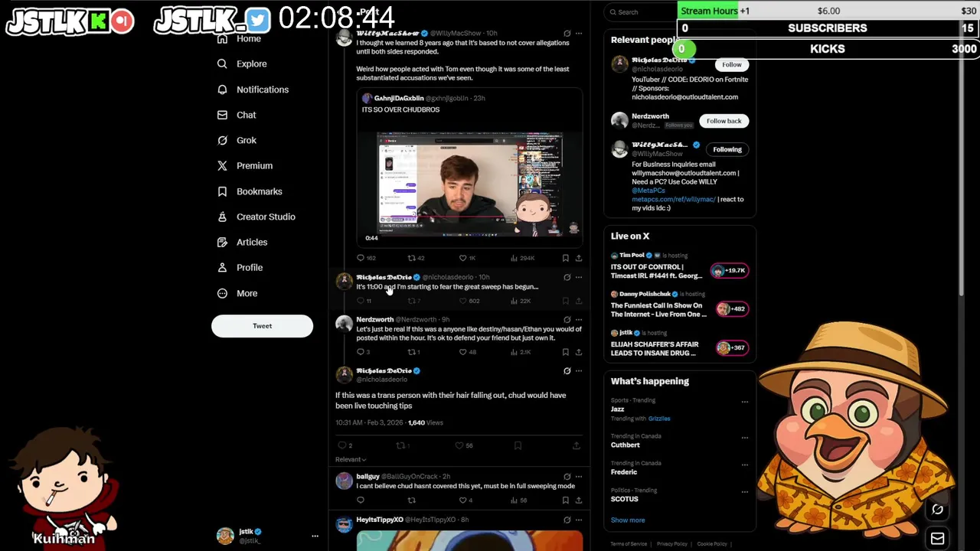Click the Grok floating icon at bottom right
Viewport: 980px width, 551px height.
(937, 510)
